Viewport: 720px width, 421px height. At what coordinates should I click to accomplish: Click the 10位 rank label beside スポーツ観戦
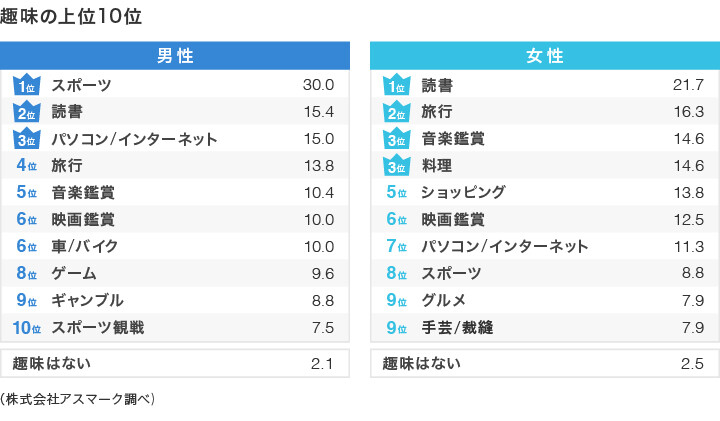coord(26,327)
